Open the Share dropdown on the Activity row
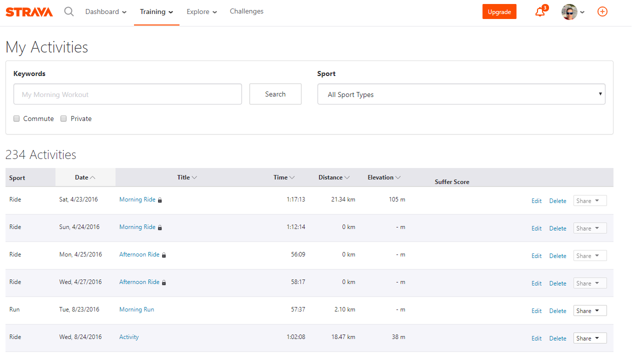This screenshot has width=632, height=364. tap(589, 338)
